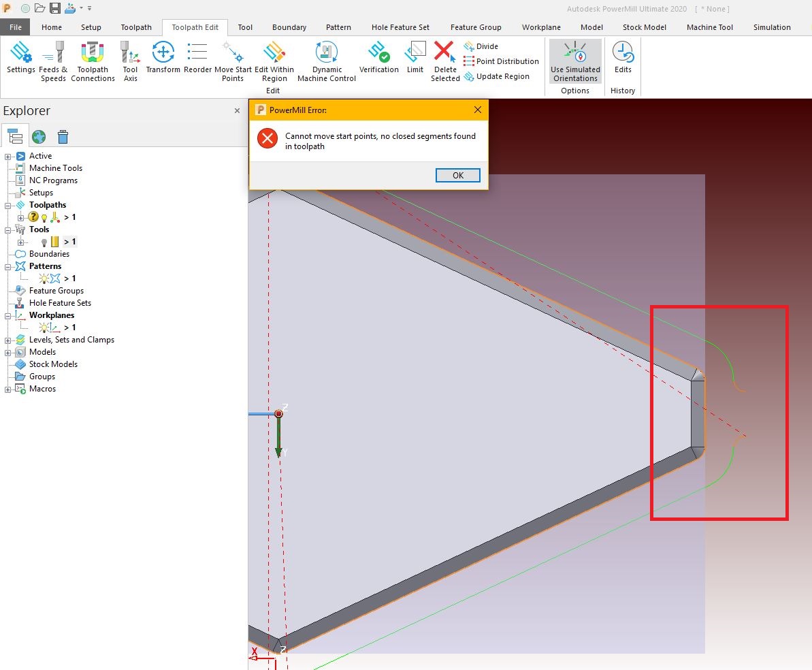Select Hole Feature Sets in Explorer
Viewport: 812px width, 670px height.
pyautogui.click(x=60, y=303)
